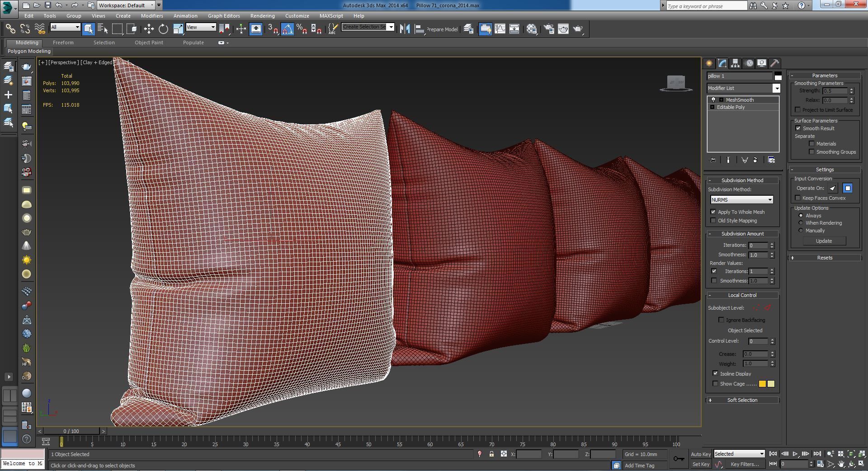
Task: Click the Set Key button
Action: tap(701, 464)
